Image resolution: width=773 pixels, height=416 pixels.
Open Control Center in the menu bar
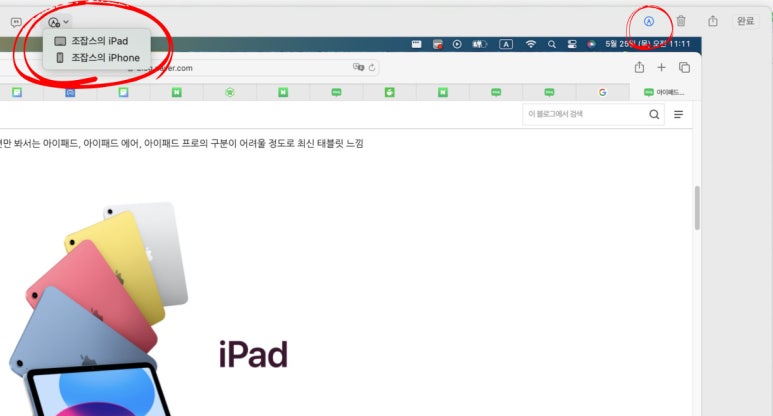click(x=572, y=44)
